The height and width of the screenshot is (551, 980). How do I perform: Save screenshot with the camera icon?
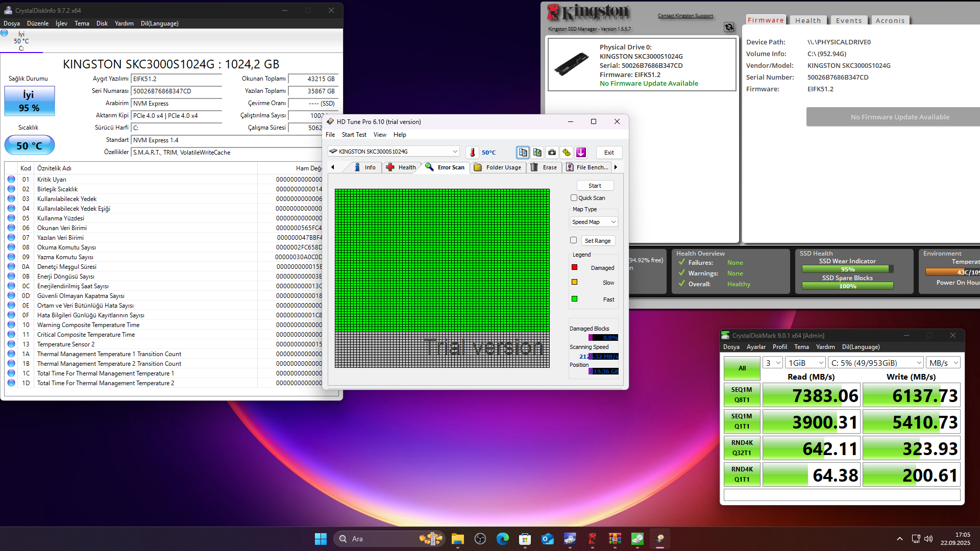coord(552,152)
